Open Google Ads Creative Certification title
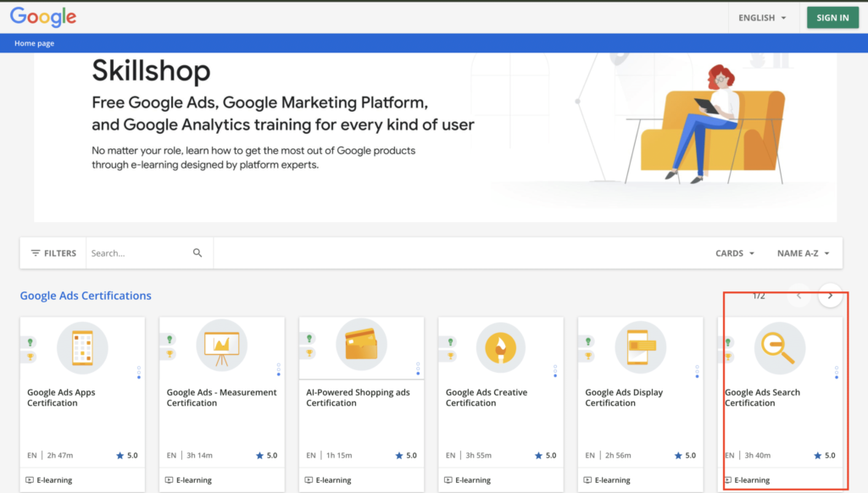The image size is (868, 493). coord(487,397)
